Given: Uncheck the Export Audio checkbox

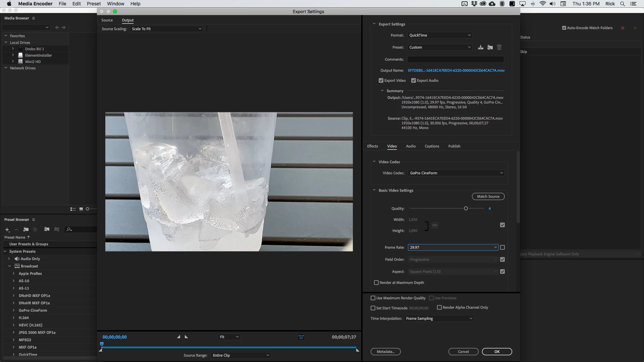Looking at the screenshot, I should point(414,80).
